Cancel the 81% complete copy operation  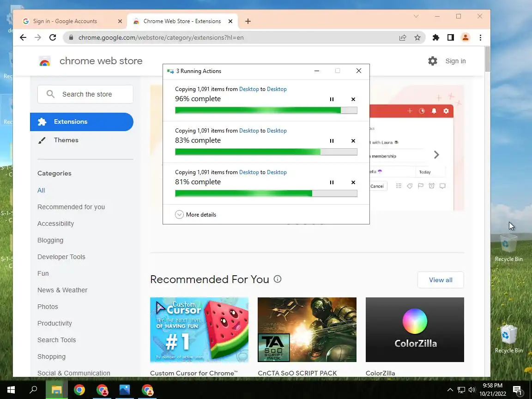coord(353,182)
